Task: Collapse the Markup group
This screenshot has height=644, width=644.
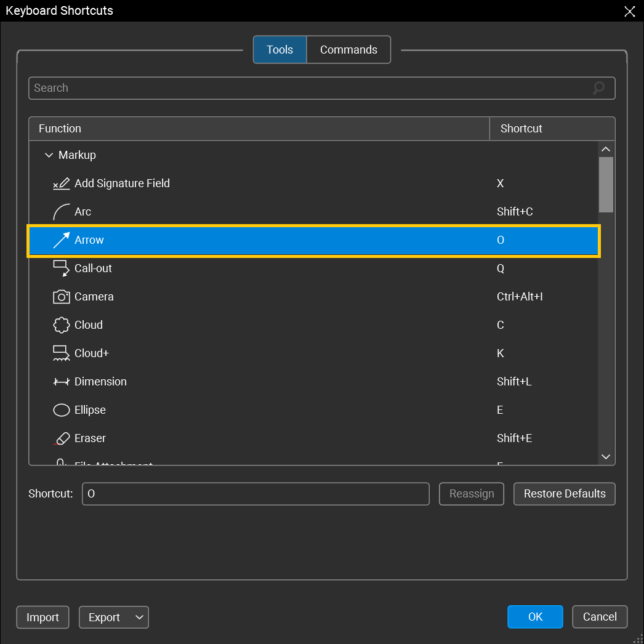Action: (49, 155)
